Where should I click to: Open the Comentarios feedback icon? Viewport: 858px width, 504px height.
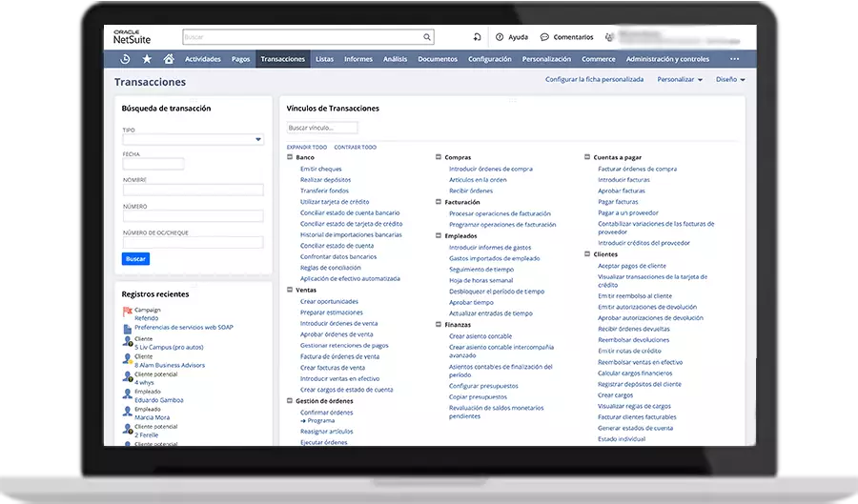(544, 37)
